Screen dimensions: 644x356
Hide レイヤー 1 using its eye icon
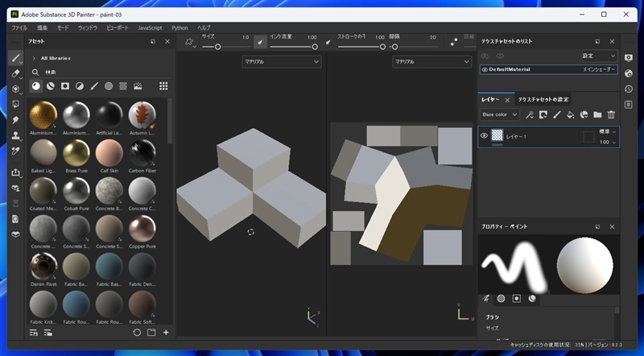pos(484,136)
